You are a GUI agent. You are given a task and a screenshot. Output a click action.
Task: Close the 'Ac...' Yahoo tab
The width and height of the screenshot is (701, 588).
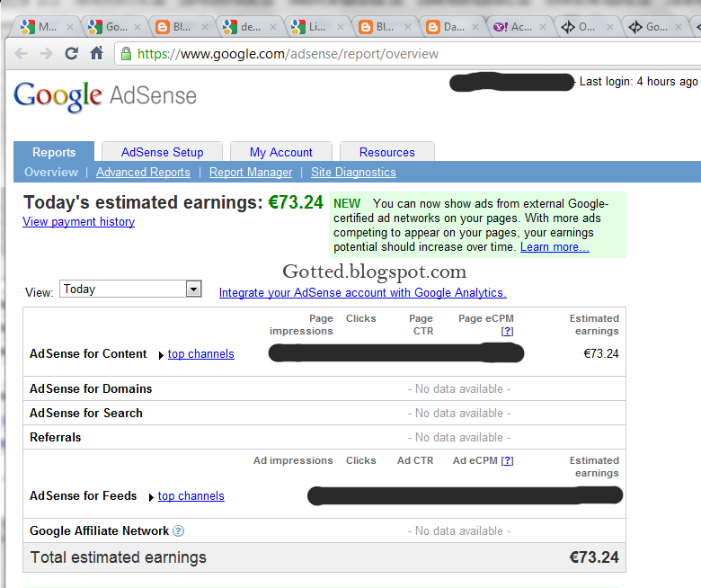(543, 27)
